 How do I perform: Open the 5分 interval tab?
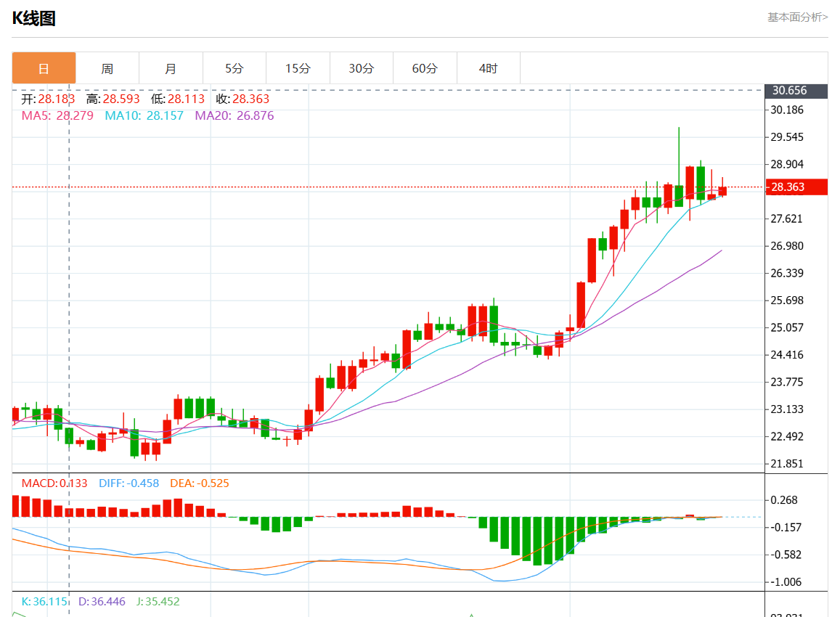click(234, 68)
